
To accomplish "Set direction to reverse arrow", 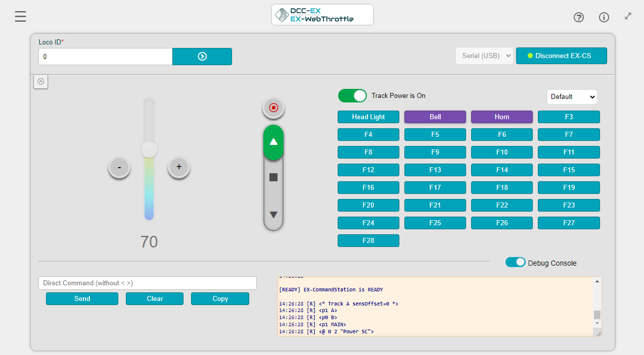I will [273, 215].
